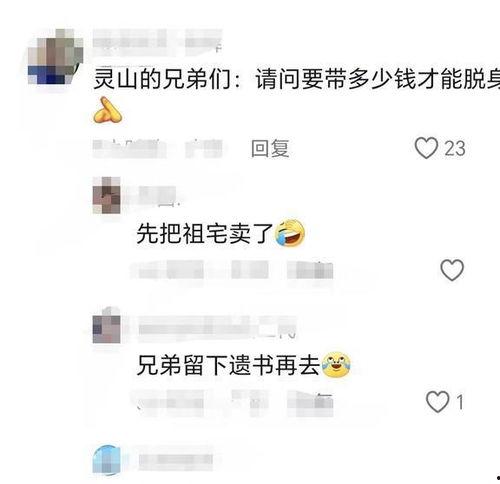Tap the blurred username beside blue avatar
The width and height of the screenshot is (500, 484).
click(176, 460)
